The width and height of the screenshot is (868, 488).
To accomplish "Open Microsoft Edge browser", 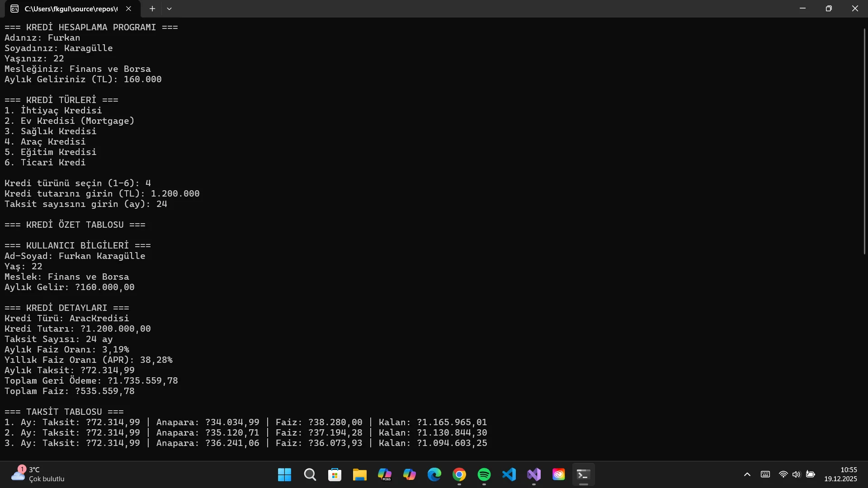I will pos(434,474).
